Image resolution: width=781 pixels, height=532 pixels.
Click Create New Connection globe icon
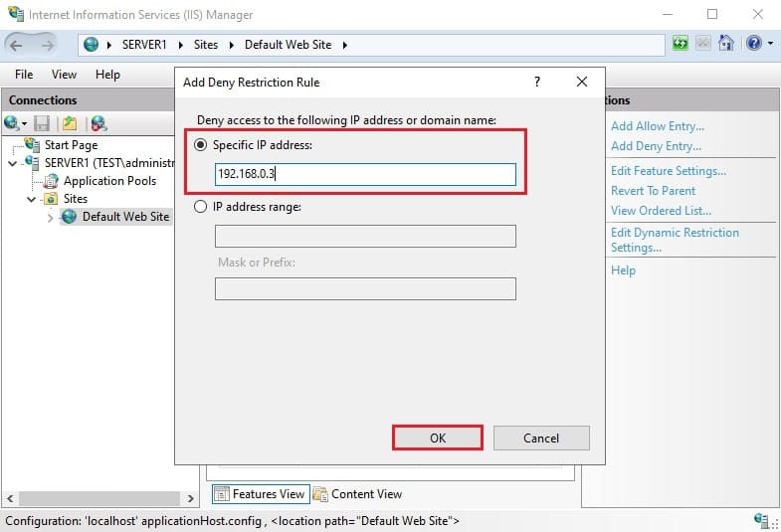(x=11, y=122)
